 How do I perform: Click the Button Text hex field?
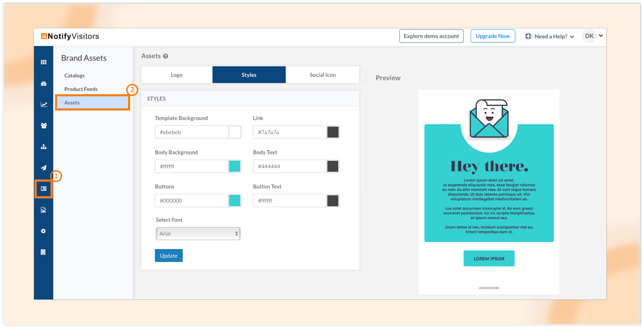point(290,201)
